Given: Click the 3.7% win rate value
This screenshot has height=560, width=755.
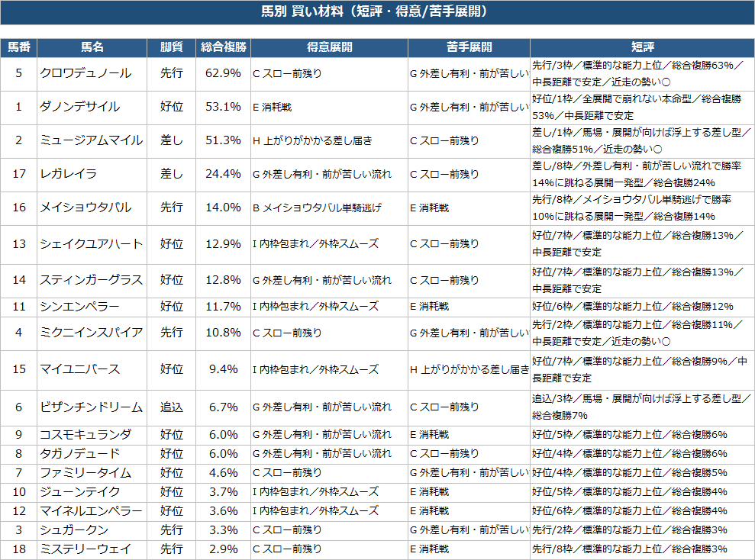Looking at the screenshot, I should coord(224,491).
